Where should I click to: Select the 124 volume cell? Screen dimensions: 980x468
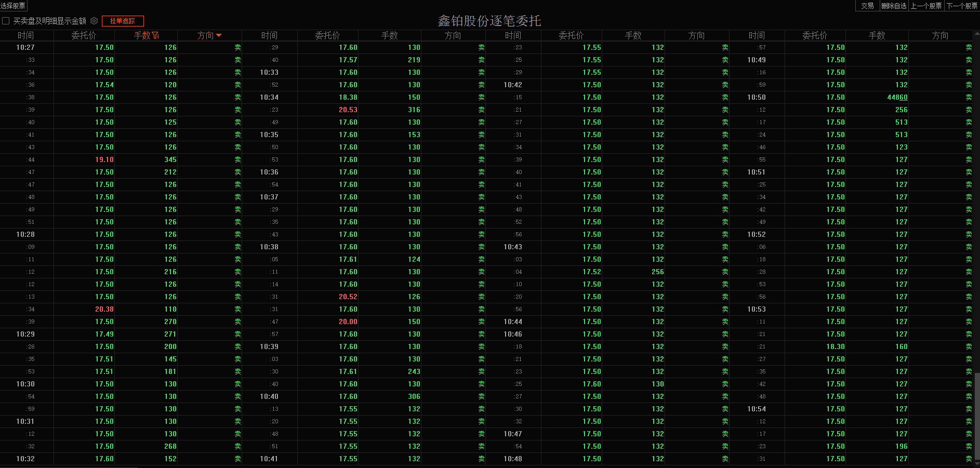tap(414, 259)
